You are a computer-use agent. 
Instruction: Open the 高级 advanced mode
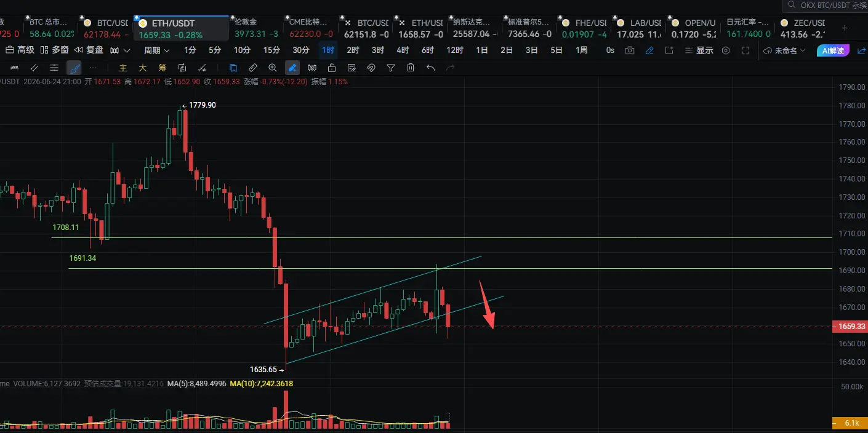(20, 50)
